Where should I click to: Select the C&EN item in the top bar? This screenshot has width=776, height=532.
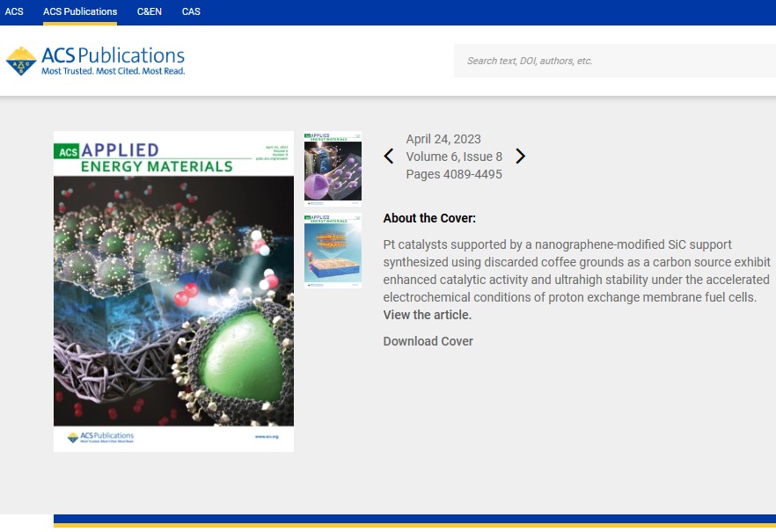point(149,11)
